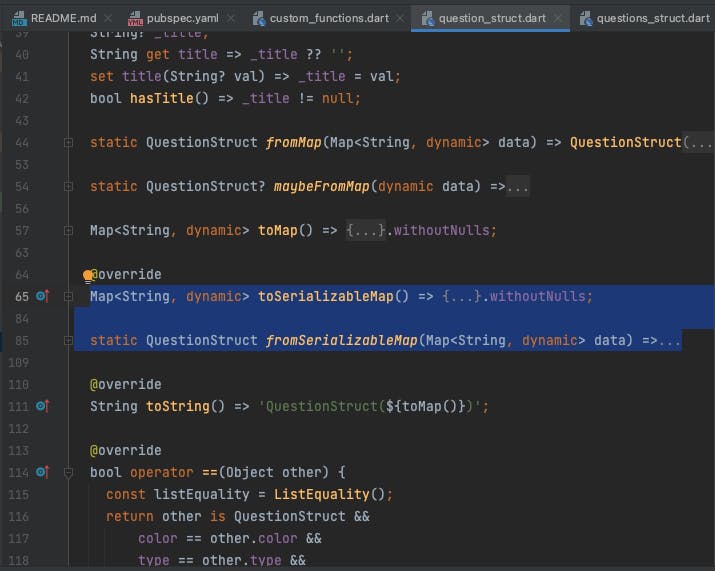This screenshot has height=571, width=715.
Task: Click the @override annotation on line 113
Action: point(125,451)
